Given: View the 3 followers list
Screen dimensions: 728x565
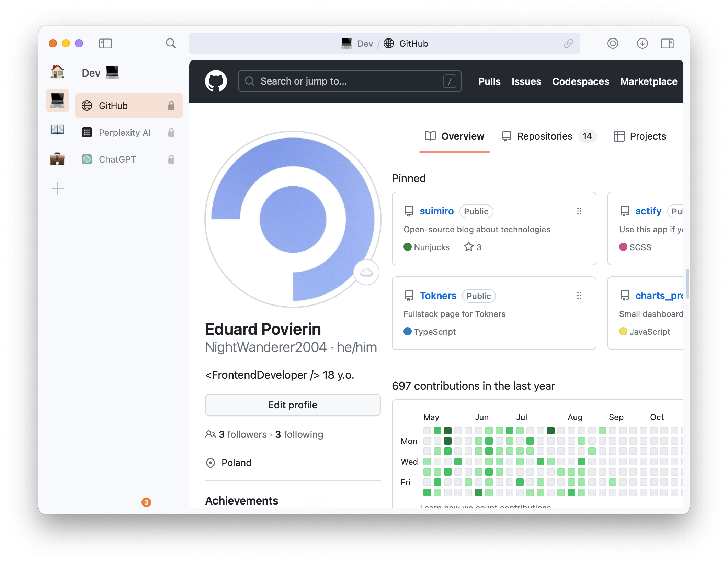Looking at the screenshot, I should 243,434.
